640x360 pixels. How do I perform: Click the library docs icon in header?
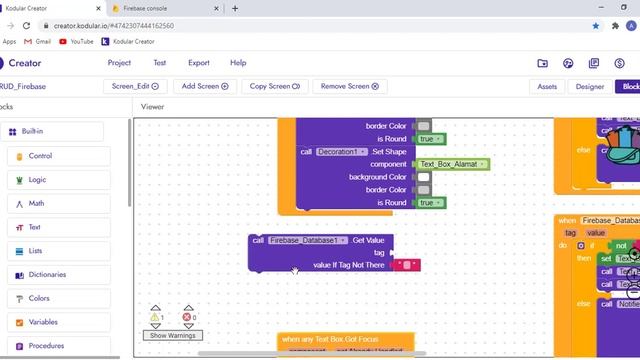[593, 63]
